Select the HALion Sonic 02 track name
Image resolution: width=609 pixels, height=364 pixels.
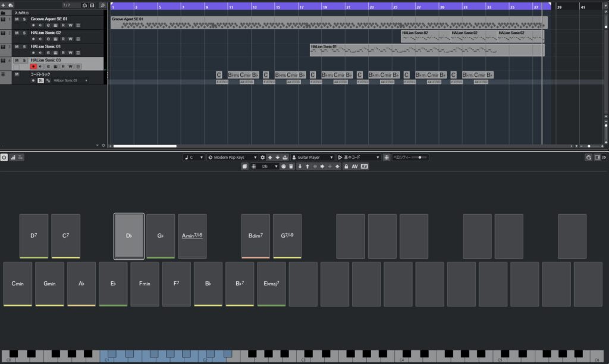pos(46,33)
